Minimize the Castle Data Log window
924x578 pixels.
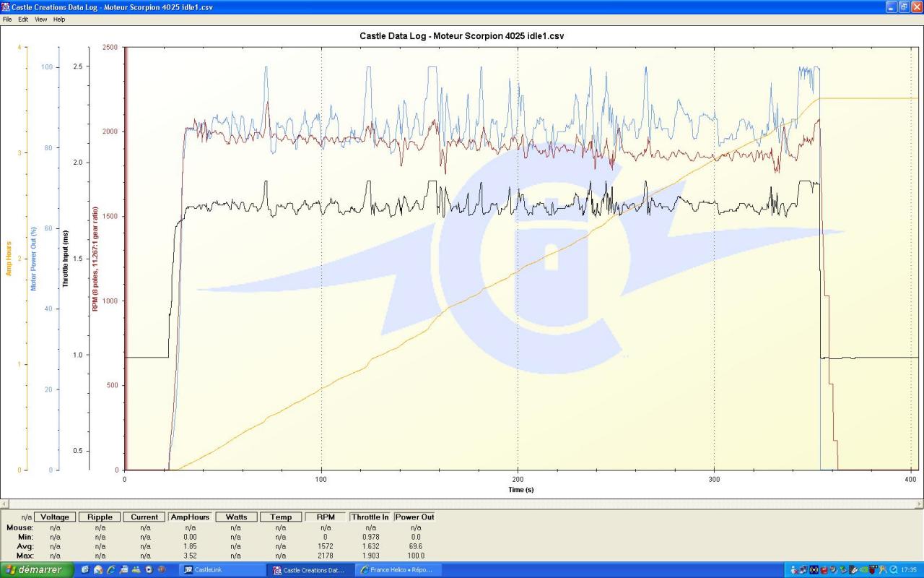[892, 7]
